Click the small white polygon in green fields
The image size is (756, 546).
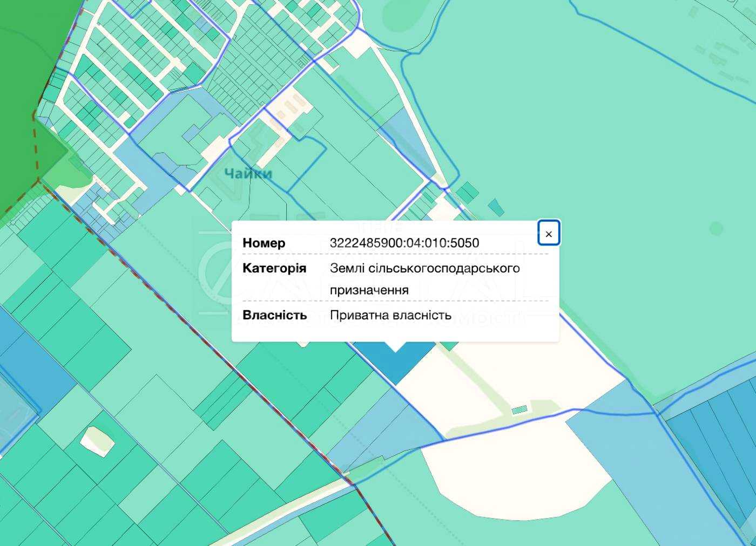[x=97, y=441]
